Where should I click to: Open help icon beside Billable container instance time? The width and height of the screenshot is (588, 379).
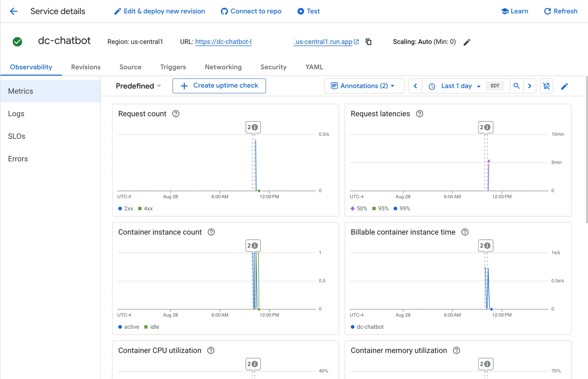[x=465, y=232]
